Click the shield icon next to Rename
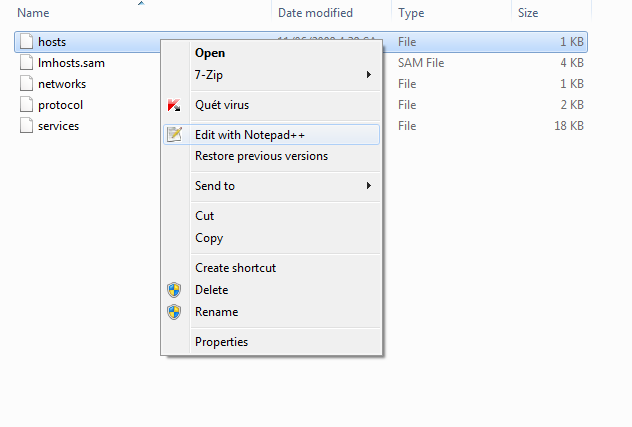This screenshot has width=632, height=427. pos(175,312)
